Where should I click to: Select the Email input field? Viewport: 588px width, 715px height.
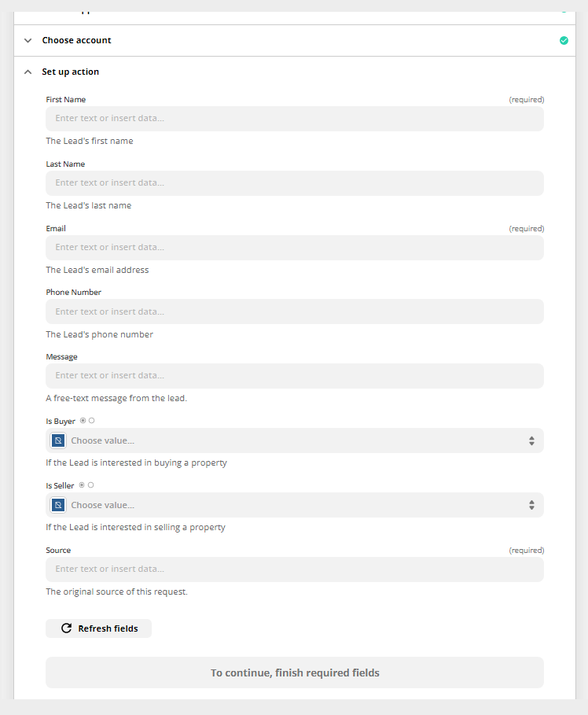pos(295,247)
